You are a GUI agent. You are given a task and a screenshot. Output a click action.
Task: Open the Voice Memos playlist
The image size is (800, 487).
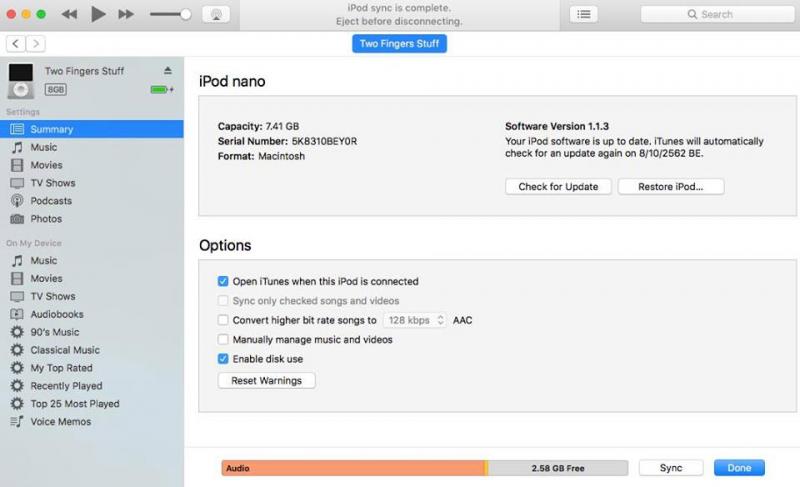(x=92, y=422)
